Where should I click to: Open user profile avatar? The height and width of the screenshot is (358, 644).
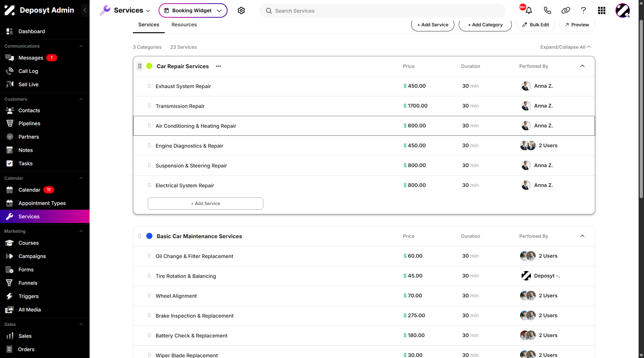(x=623, y=10)
